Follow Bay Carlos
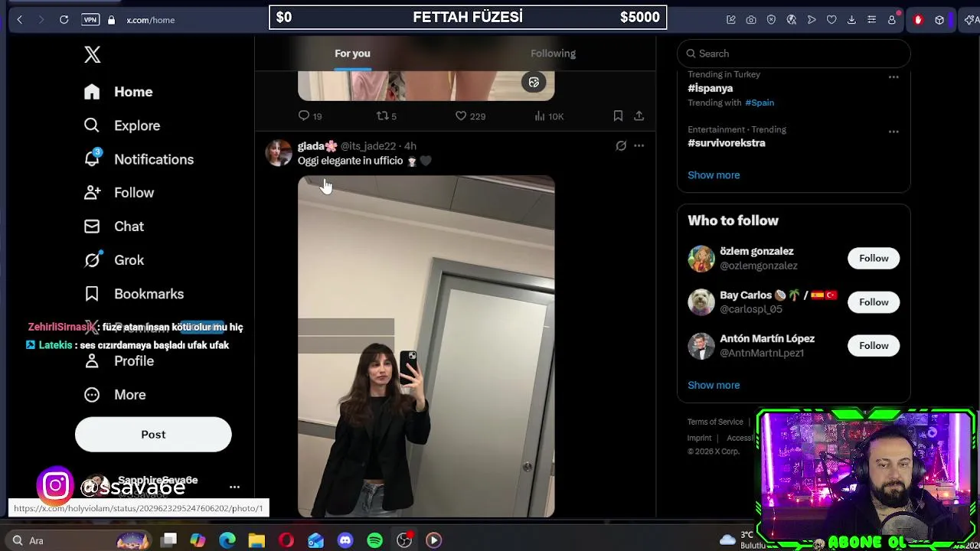This screenshot has height=551, width=980. coord(874,302)
